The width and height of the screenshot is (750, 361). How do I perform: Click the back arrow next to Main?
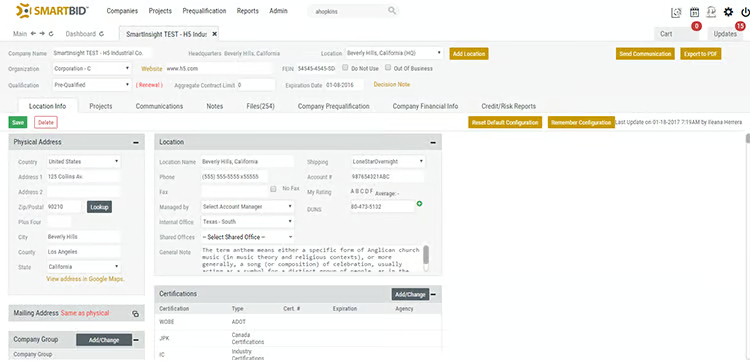coord(33,34)
